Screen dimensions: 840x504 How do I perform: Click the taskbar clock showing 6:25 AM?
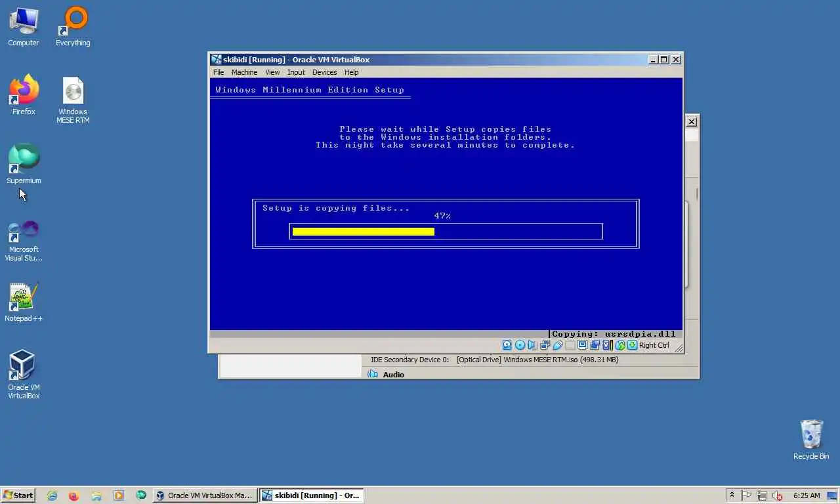click(807, 495)
